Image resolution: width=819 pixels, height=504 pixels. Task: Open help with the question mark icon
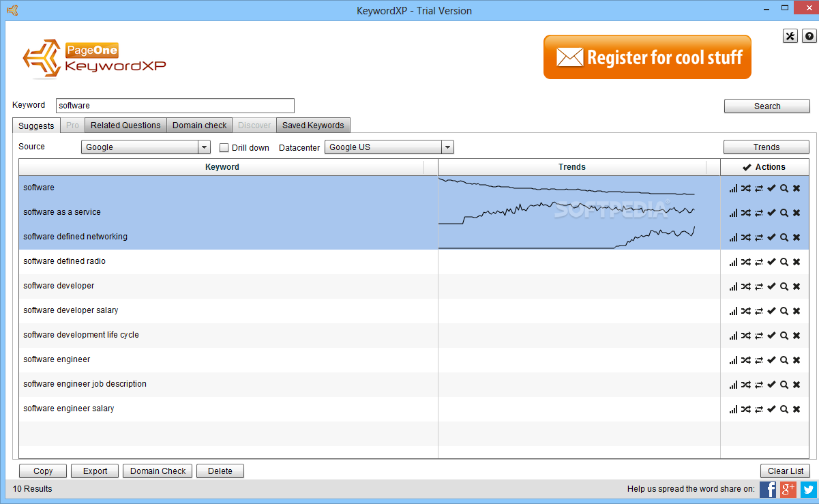809,36
